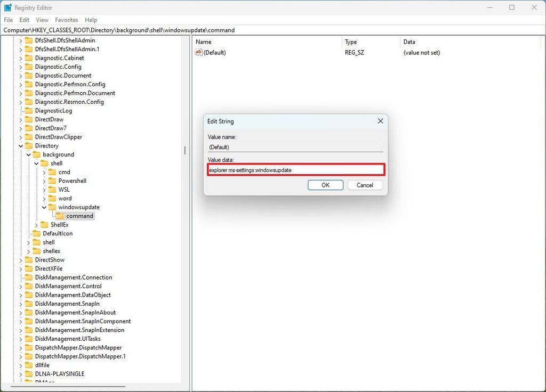Select the Value data text field

tap(295, 169)
